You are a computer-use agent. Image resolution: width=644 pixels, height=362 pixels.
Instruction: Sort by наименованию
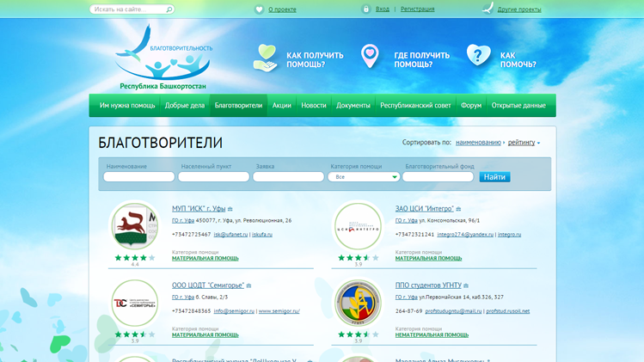pyautogui.click(x=478, y=143)
